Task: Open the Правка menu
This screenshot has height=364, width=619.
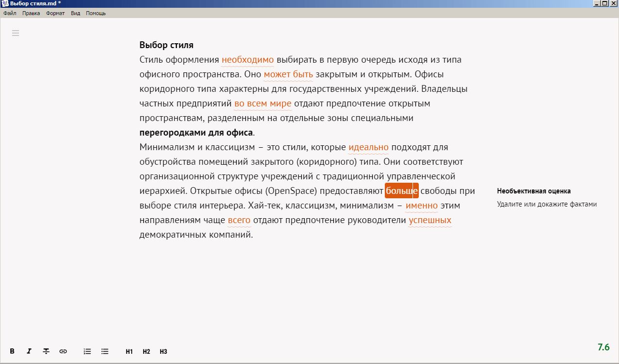Action: 31,13
